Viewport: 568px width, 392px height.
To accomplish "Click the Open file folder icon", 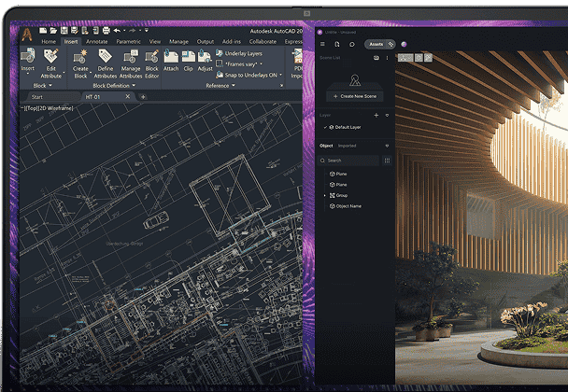I will 53,31.
